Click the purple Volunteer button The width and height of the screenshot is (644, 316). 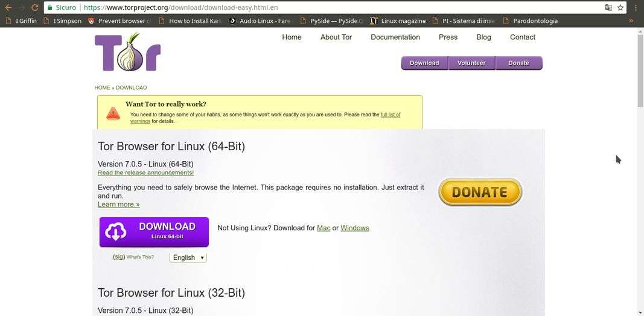tap(471, 63)
